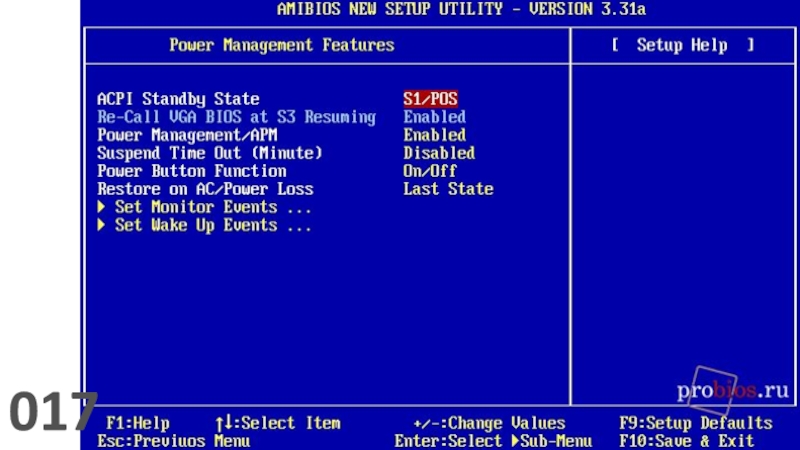Open the Set Monitor Events submenu
The height and width of the screenshot is (450, 800).
tap(213, 207)
